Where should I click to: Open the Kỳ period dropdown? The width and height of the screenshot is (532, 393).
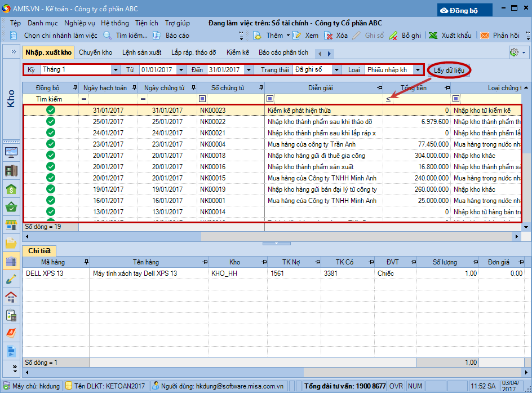(116, 70)
